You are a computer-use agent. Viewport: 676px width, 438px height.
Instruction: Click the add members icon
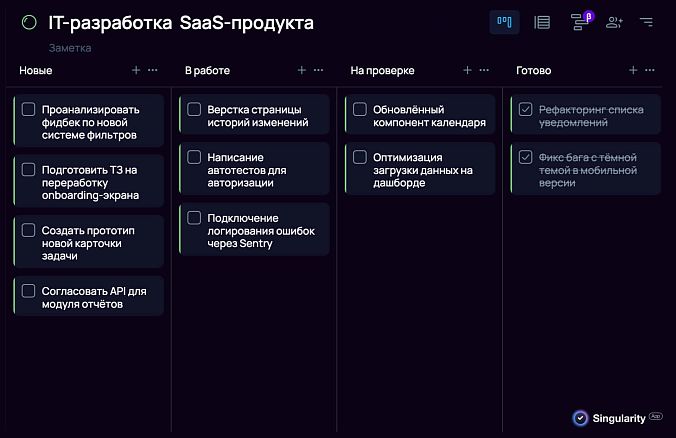(x=614, y=22)
